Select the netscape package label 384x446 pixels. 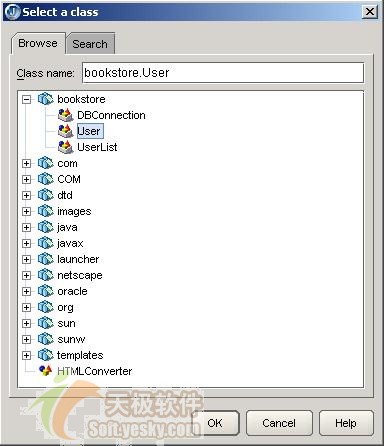click(80, 275)
